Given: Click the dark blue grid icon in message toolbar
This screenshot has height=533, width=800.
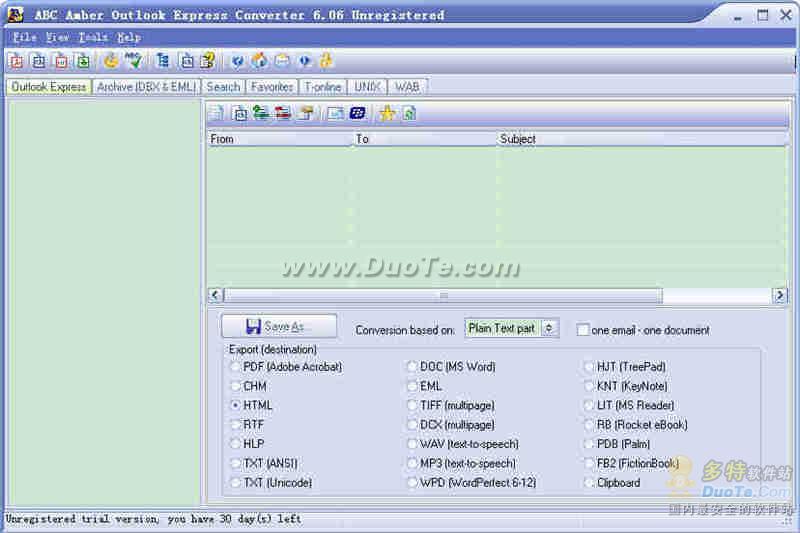Looking at the screenshot, I should point(358,113).
